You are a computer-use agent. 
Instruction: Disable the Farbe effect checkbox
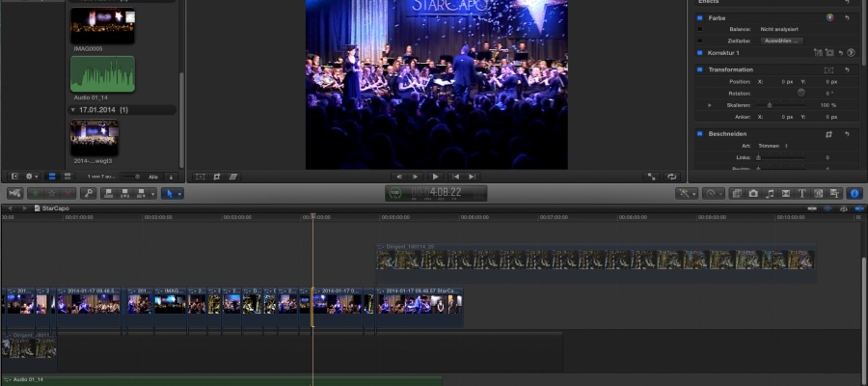tap(700, 18)
